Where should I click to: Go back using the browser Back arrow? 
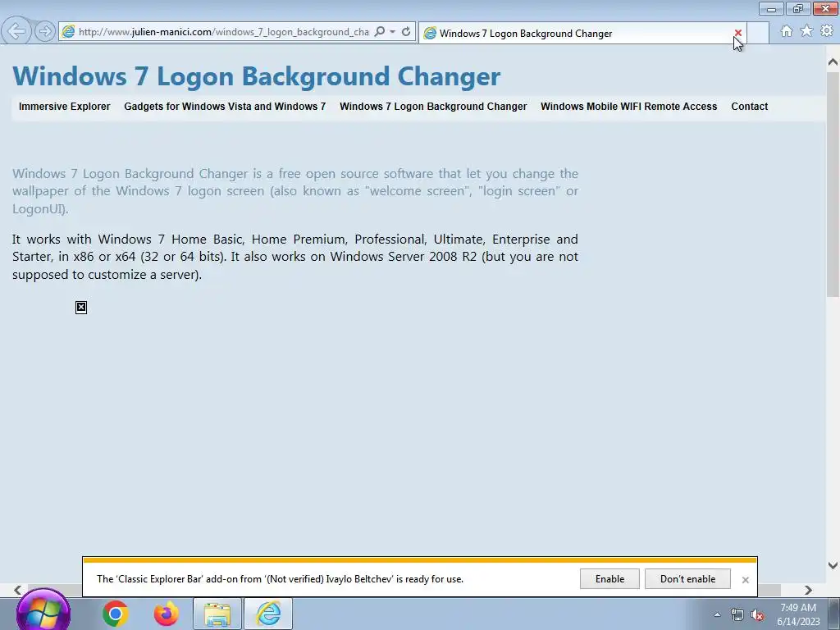point(16,31)
